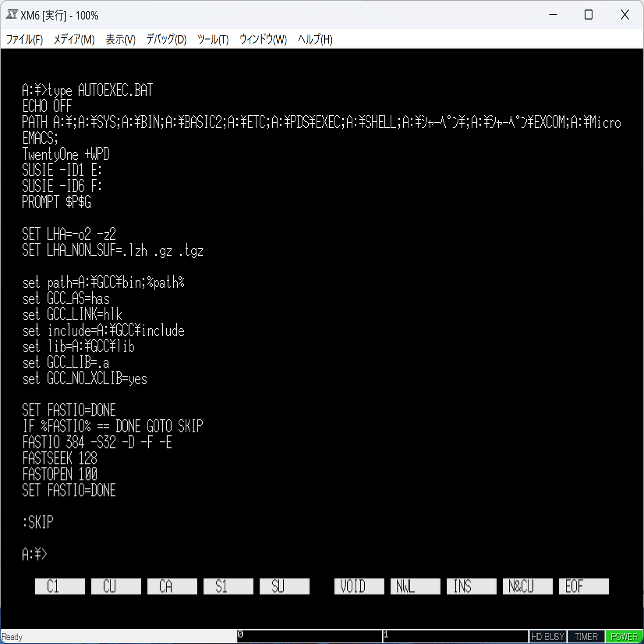Open the ファイル(F) menu

point(25,40)
